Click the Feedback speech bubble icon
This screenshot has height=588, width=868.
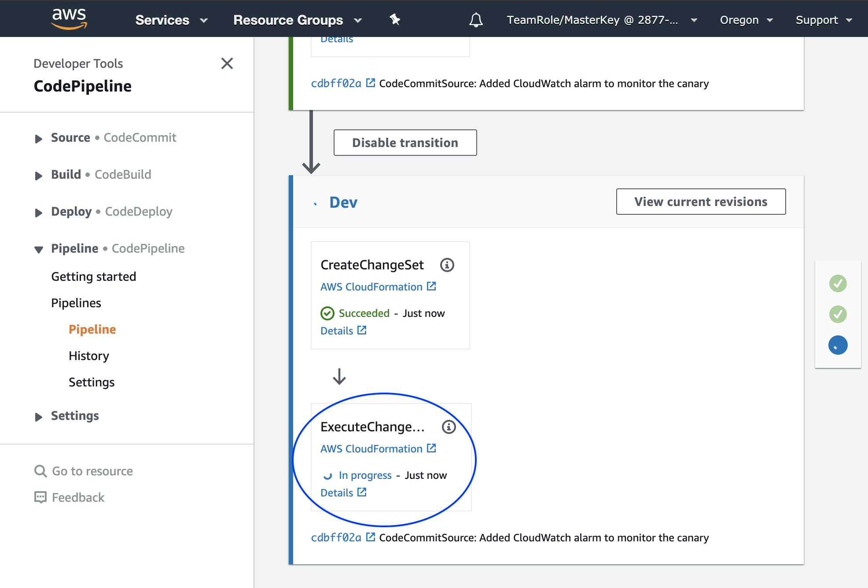40,497
